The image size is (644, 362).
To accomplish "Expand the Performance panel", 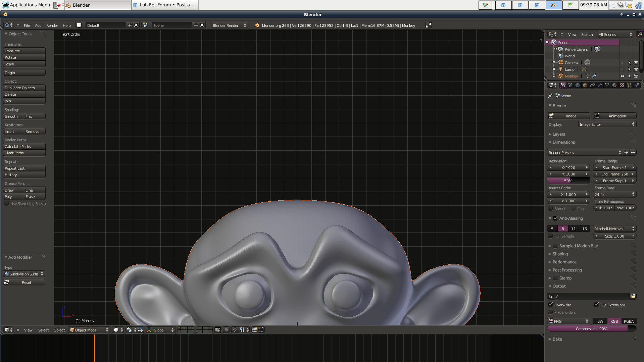I will tap(564, 262).
